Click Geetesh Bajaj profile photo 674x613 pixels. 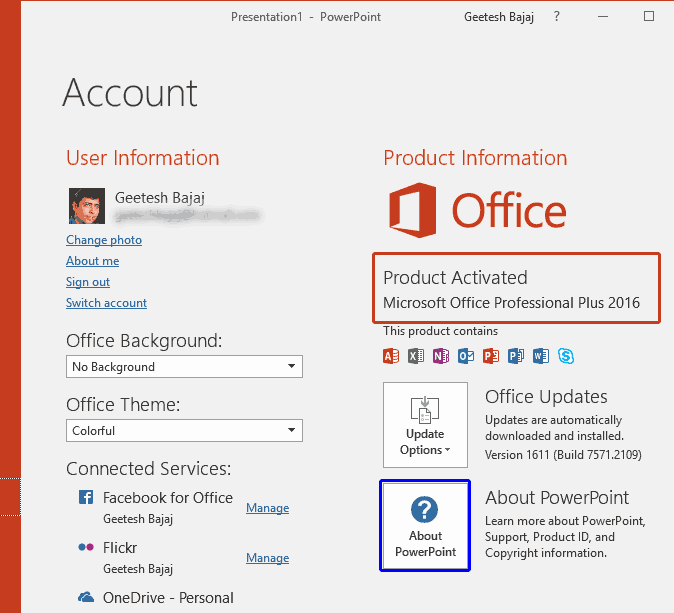(x=87, y=205)
